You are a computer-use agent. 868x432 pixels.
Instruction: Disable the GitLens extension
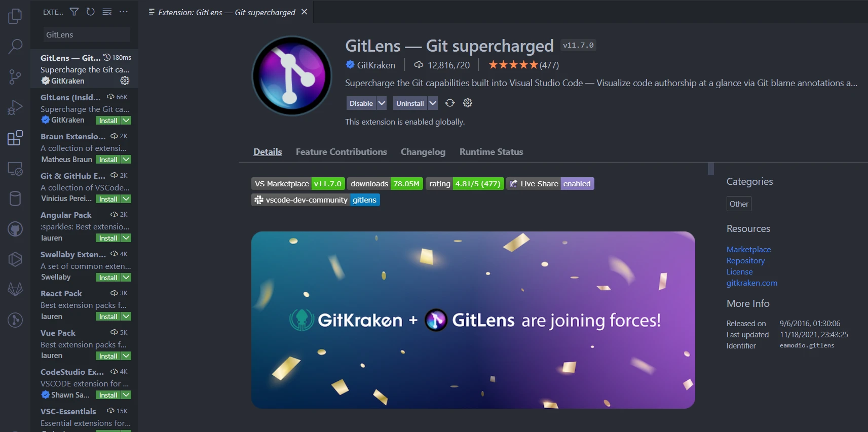pyautogui.click(x=361, y=103)
